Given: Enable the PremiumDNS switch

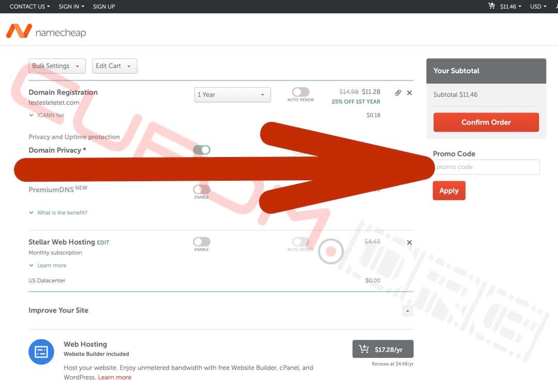Looking at the screenshot, I should [x=202, y=189].
